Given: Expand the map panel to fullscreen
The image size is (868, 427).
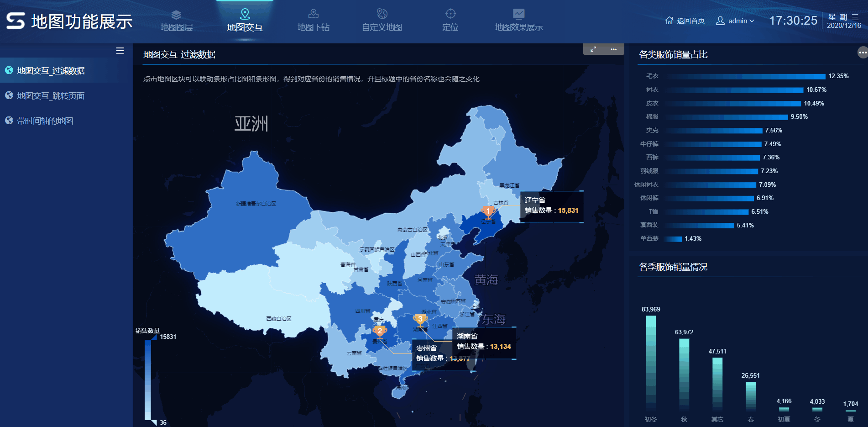Looking at the screenshot, I should pyautogui.click(x=593, y=49).
